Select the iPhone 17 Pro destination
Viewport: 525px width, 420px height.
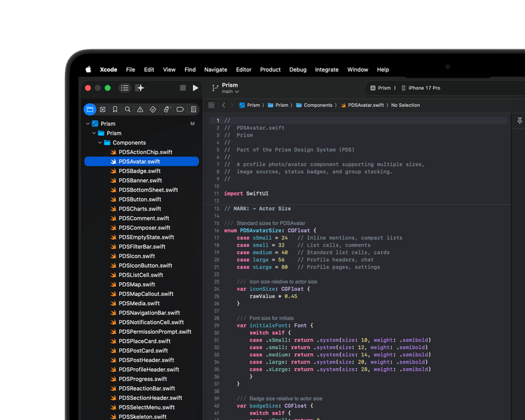[421, 88]
